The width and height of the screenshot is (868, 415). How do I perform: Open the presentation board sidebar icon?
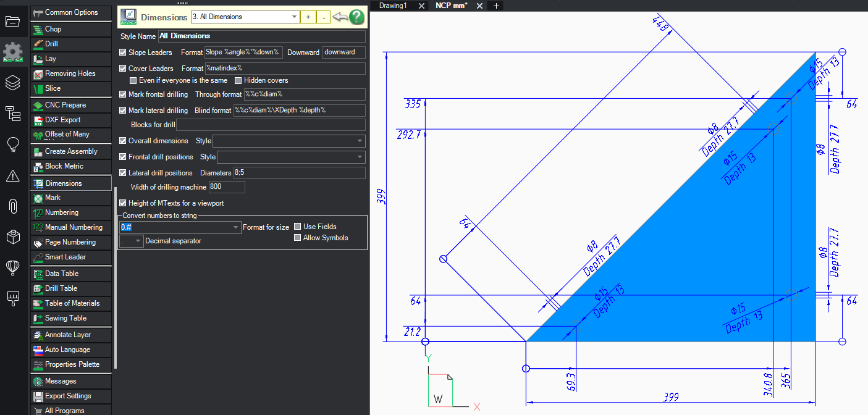click(x=12, y=298)
